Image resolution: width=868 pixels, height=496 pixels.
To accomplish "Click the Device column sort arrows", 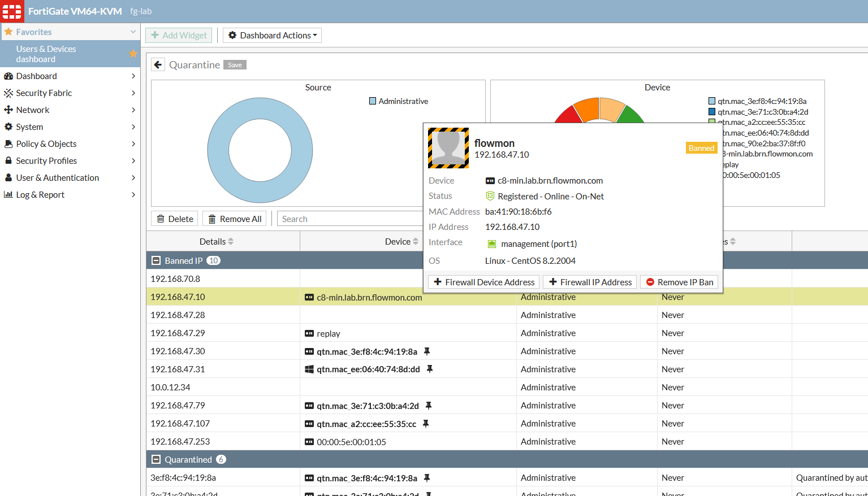I will tap(416, 242).
